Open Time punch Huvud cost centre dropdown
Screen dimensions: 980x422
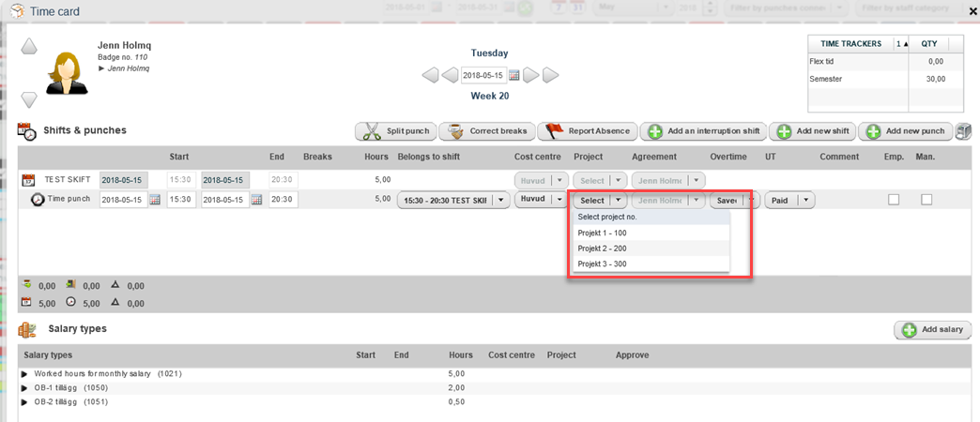point(542,200)
